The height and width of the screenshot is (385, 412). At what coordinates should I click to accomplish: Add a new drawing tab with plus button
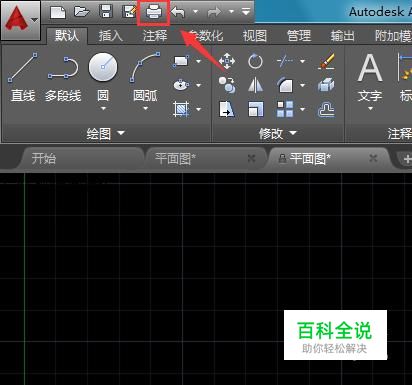[407, 159]
